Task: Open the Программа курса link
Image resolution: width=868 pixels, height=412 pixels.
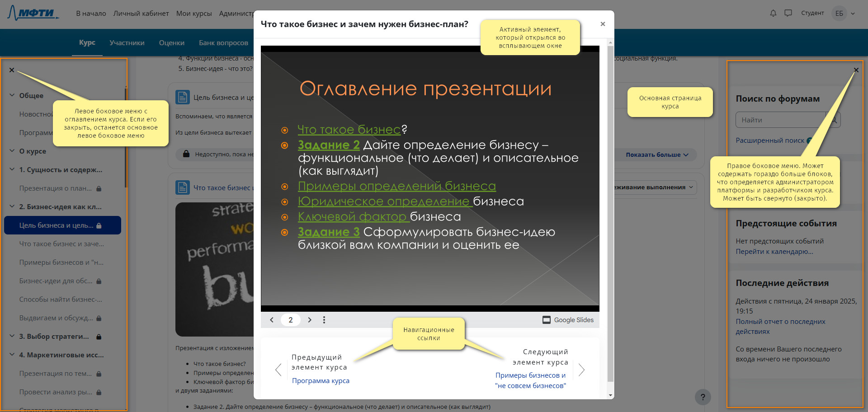Action: coord(321,381)
